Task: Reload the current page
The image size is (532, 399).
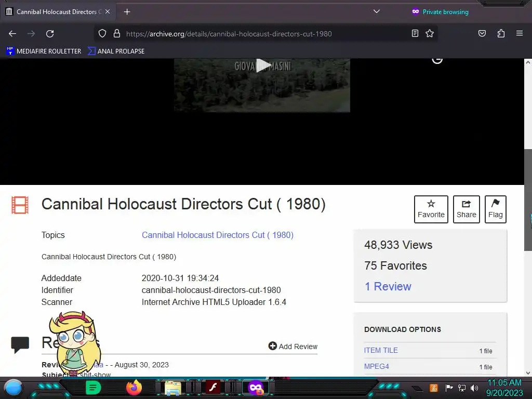Action: click(x=50, y=34)
